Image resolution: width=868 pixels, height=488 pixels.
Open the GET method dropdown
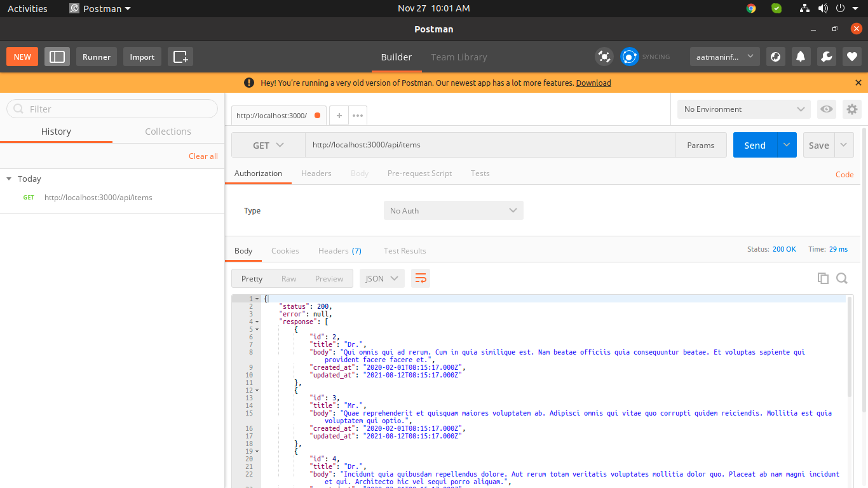pyautogui.click(x=268, y=145)
